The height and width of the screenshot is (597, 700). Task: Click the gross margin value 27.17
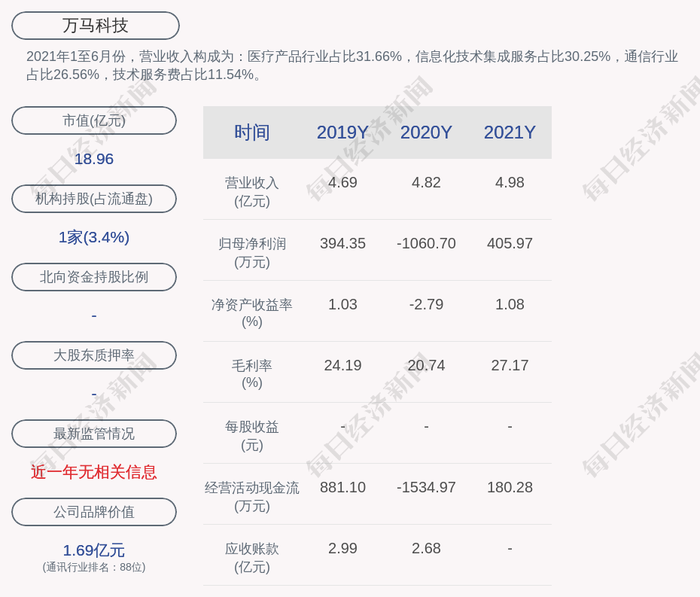[x=510, y=365]
